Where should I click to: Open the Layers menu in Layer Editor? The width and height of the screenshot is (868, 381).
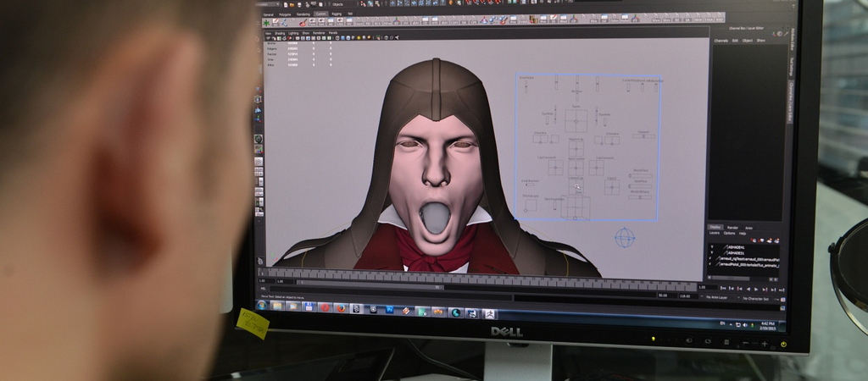pos(715,233)
